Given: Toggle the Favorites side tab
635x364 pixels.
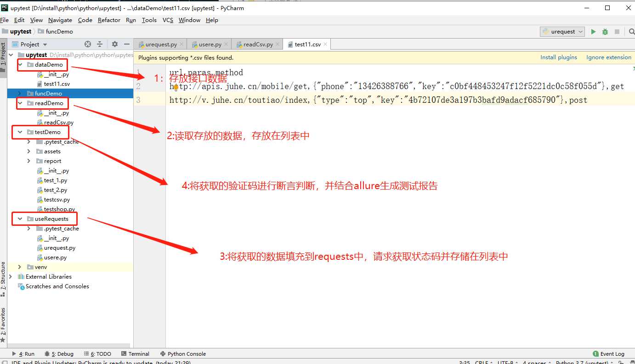Looking at the screenshot, I should coord(3,325).
